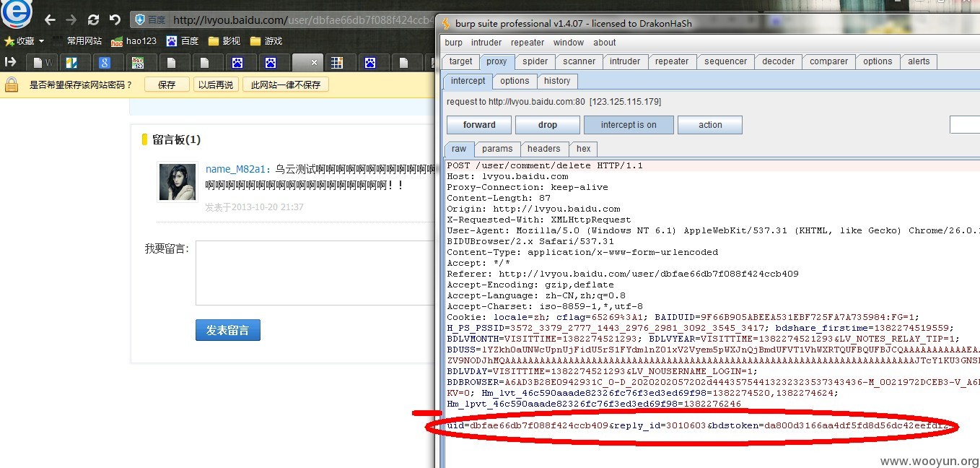Open the burp menu

[454, 43]
